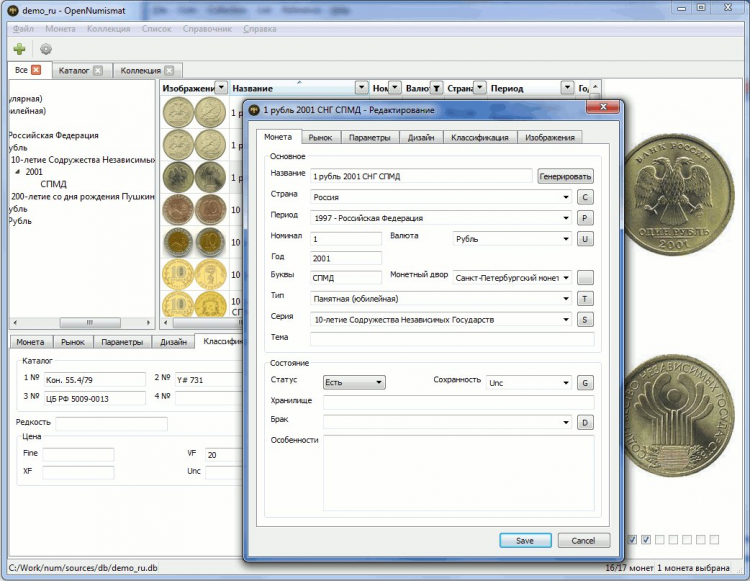Open the 'Справочник' menu
The height and width of the screenshot is (581, 750).
click(x=207, y=29)
